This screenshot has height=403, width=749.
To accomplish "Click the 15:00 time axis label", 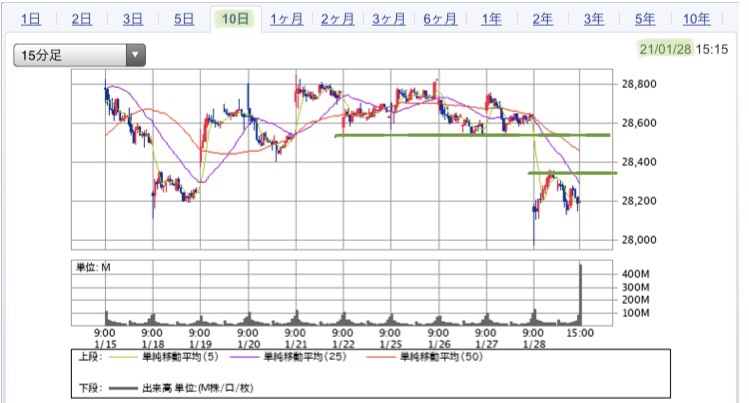I will [580, 333].
